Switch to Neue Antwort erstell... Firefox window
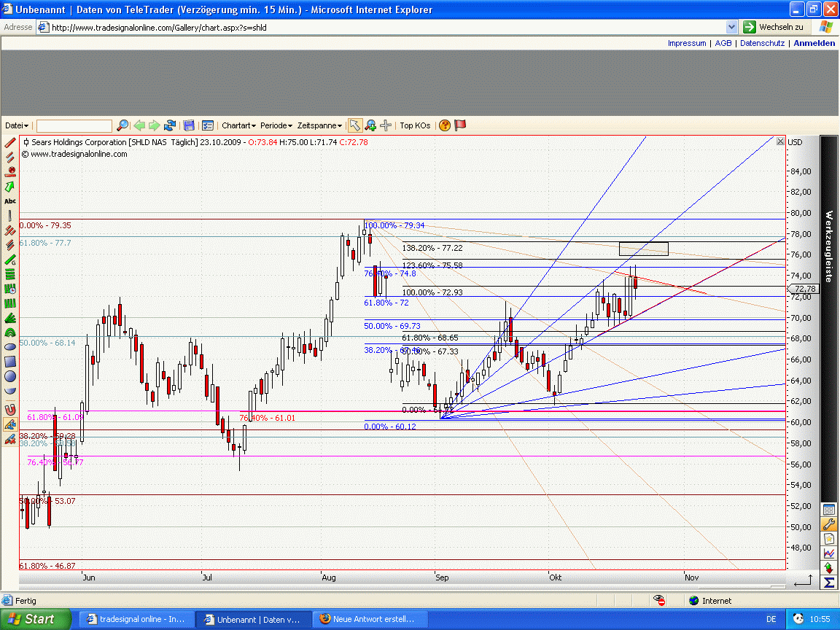 370,619
